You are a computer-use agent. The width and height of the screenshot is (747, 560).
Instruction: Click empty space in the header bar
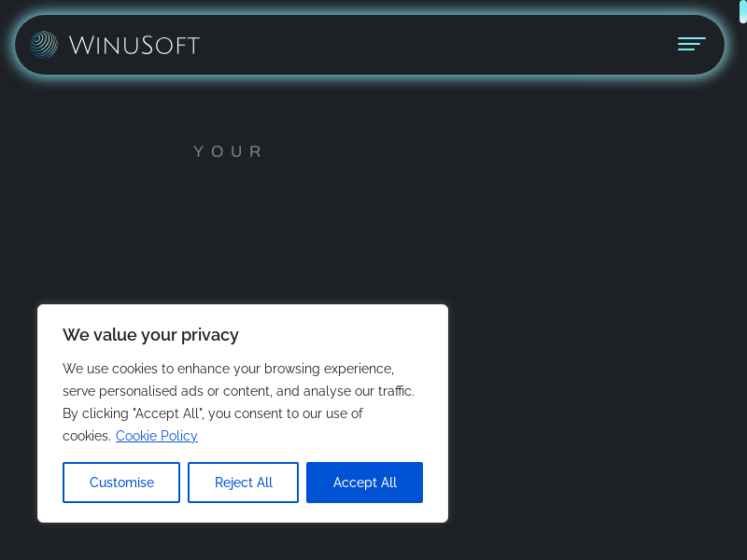click(439, 45)
